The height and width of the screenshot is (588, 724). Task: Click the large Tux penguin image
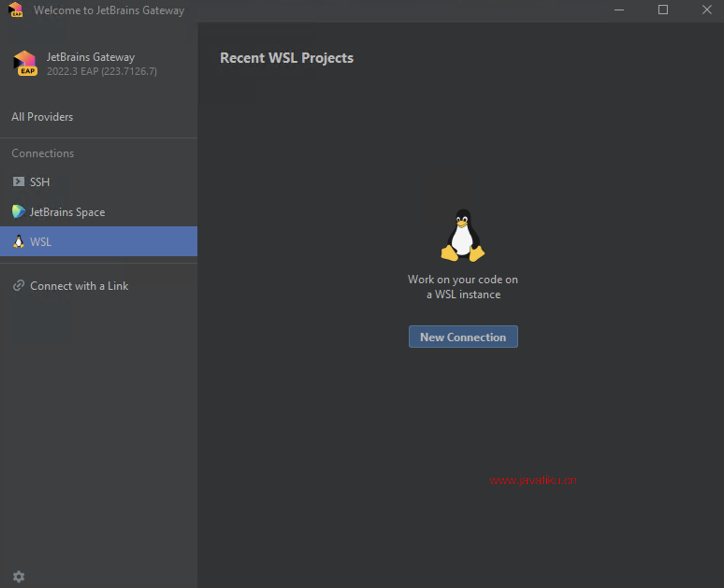[x=463, y=235]
